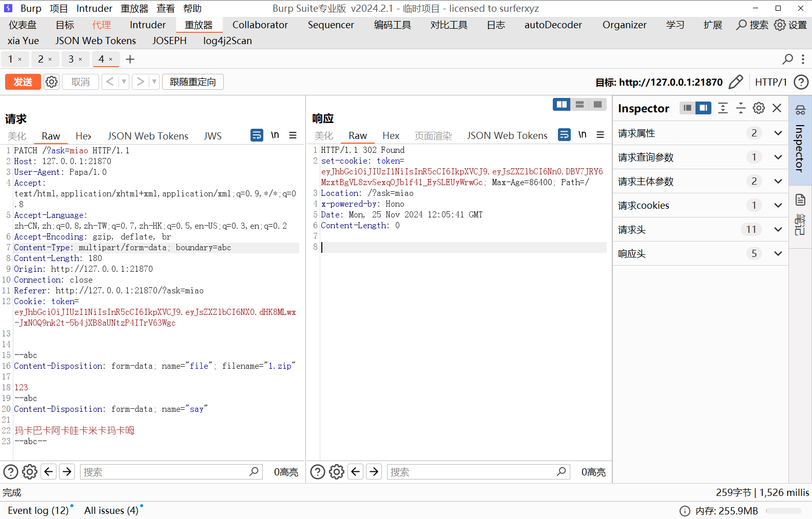The image size is (812, 519).
Task: Open history back dropdown arrow
Action: pyautogui.click(x=124, y=82)
